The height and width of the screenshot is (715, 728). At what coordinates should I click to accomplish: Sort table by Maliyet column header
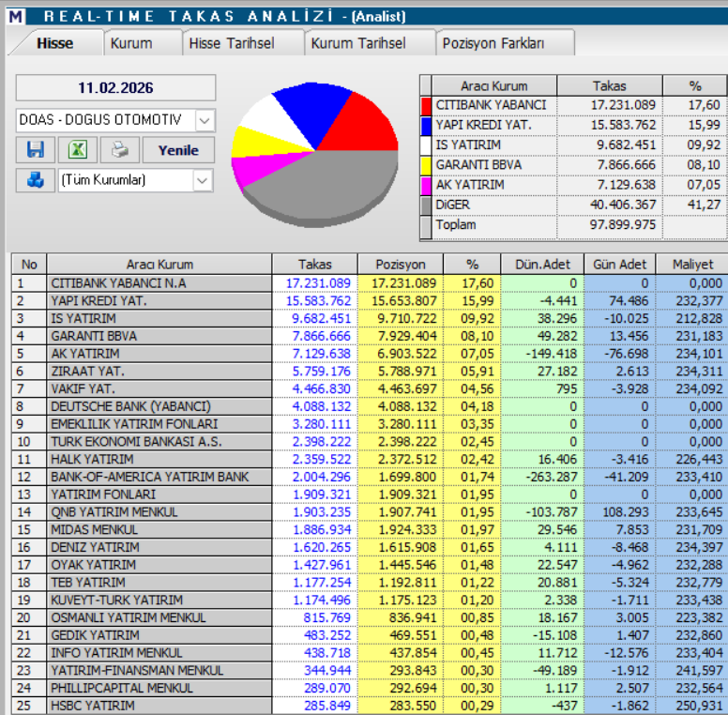pyautogui.click(x=692, y=265)
